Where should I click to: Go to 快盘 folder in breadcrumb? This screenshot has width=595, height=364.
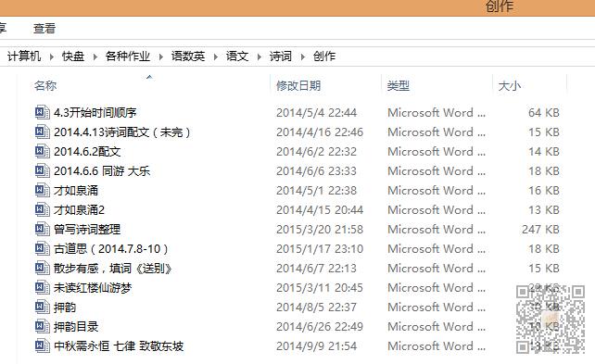(x=73, y=56)
